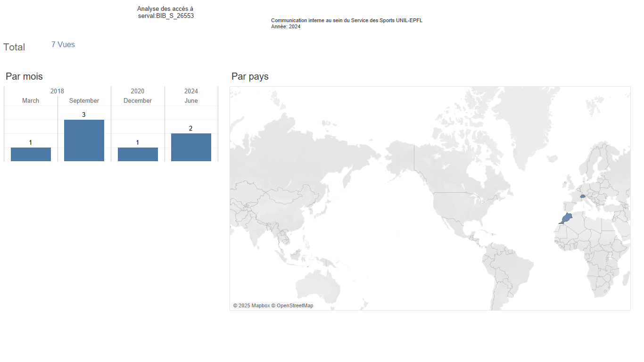Image resolution: width=644 pixels, height=362 pixels.
Task: Click the 'Communication interne' document title
Action: 347,20
